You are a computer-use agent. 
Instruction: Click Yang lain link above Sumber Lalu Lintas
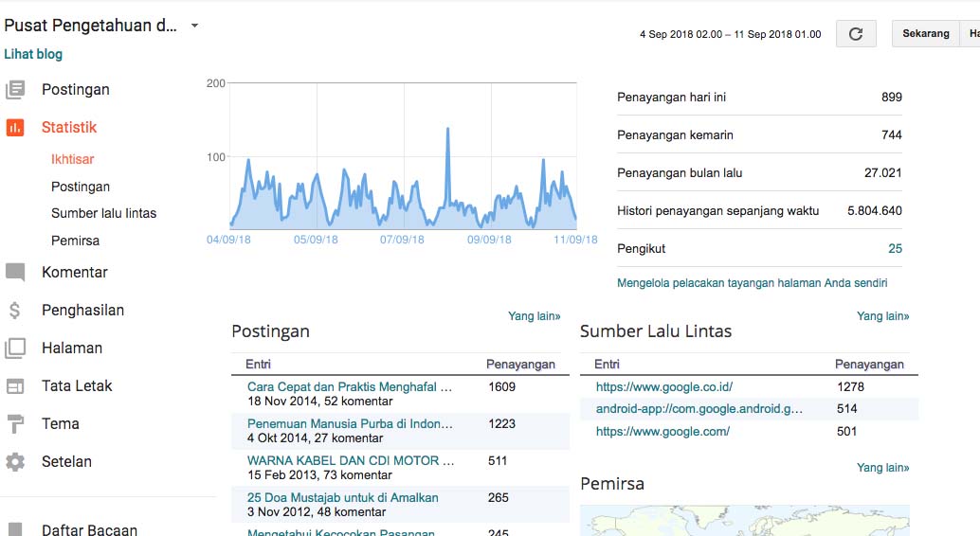(x=883, y=316)
